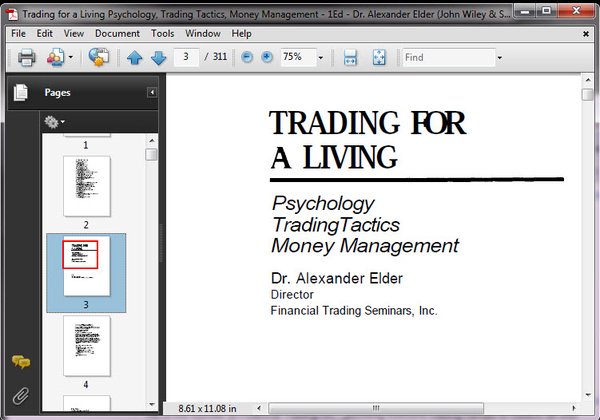The height and width of the screenshot is (420, 600).
Task: Zoom out with the minus button
Action: pyautogui.click(x=247, y=57)
